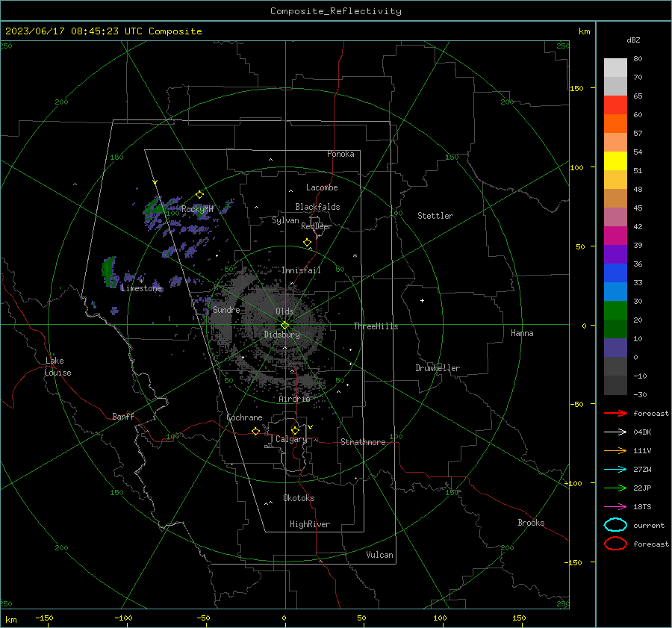Click the Stettler label

point(435,216)
